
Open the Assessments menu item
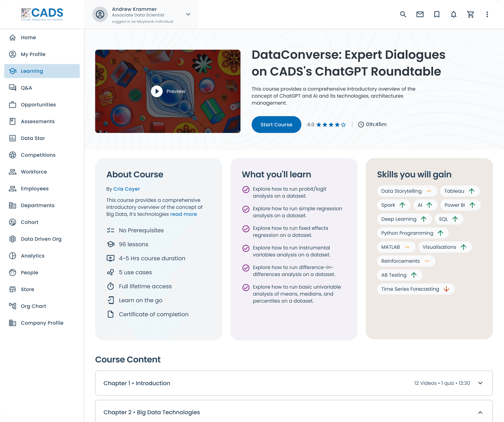(x=38, y=122)
